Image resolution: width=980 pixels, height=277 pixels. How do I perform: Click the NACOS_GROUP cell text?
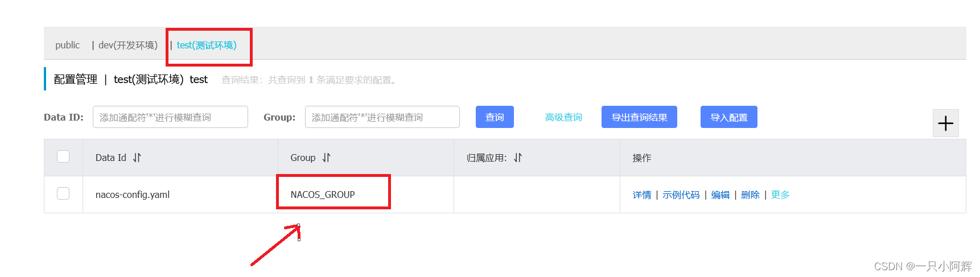(323, 195)
